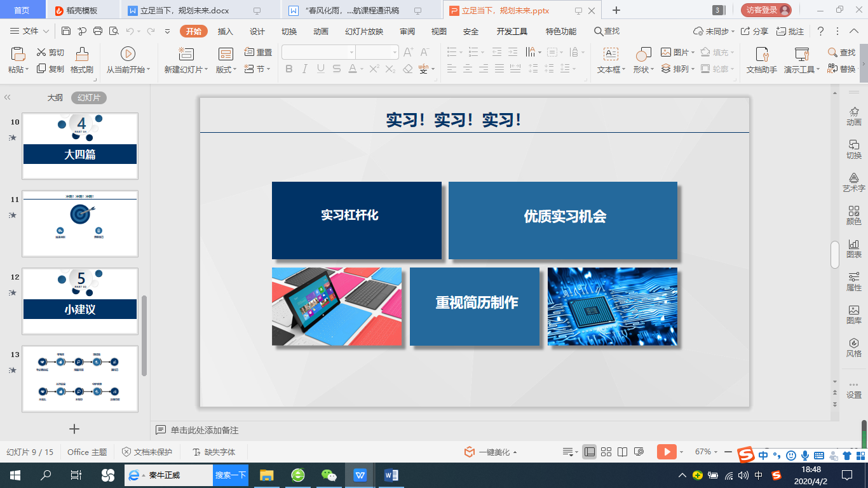The image size is (868, 488).
Task: Select slide 13 thumbnail
Action: pos(80,379)
